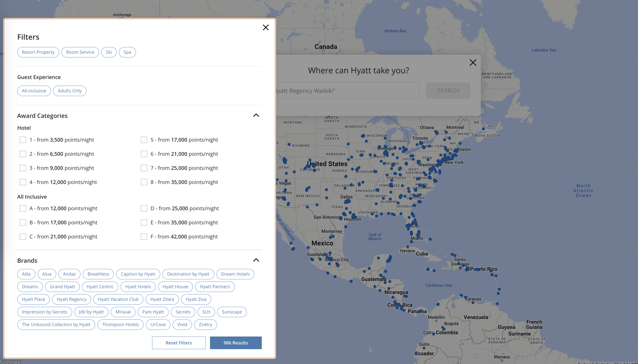Pick the JdV by Hyatt brand
This screenshot has width=638, height=364.
coord(91,312)
